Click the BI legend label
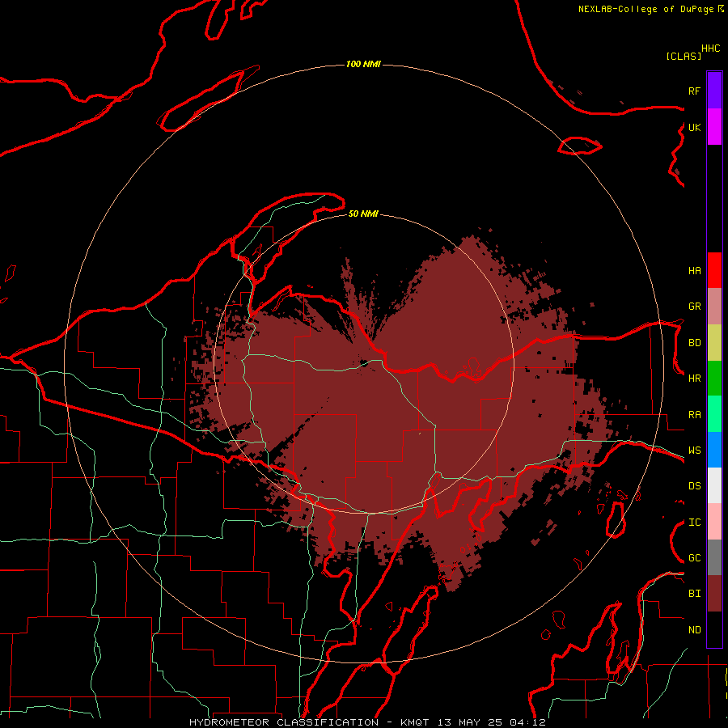The width and height of the screenshot is (728, 728). (694, 594)
